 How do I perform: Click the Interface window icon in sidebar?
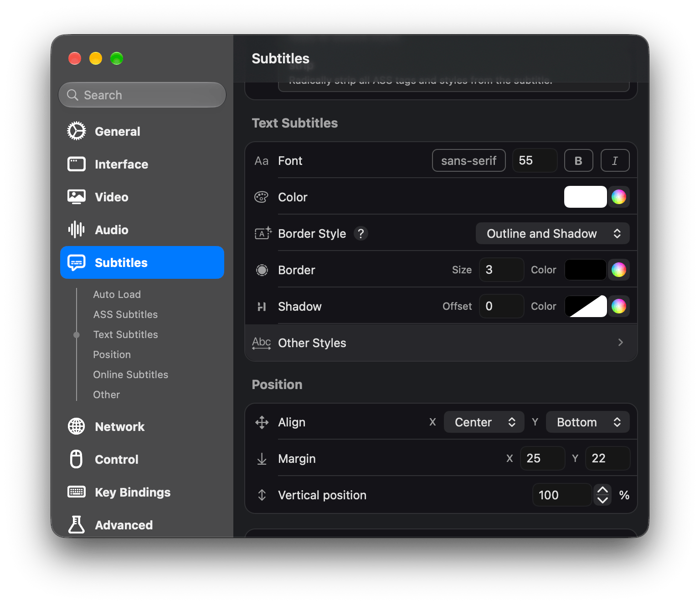[x=77, y=164]
